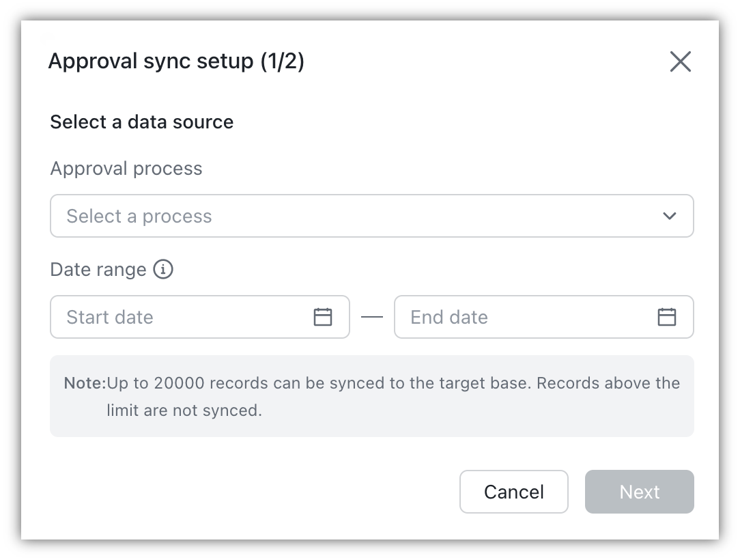Screen dimensions: 740x560
Task: Click the Select a data source heading
Action: coord(141,122)
